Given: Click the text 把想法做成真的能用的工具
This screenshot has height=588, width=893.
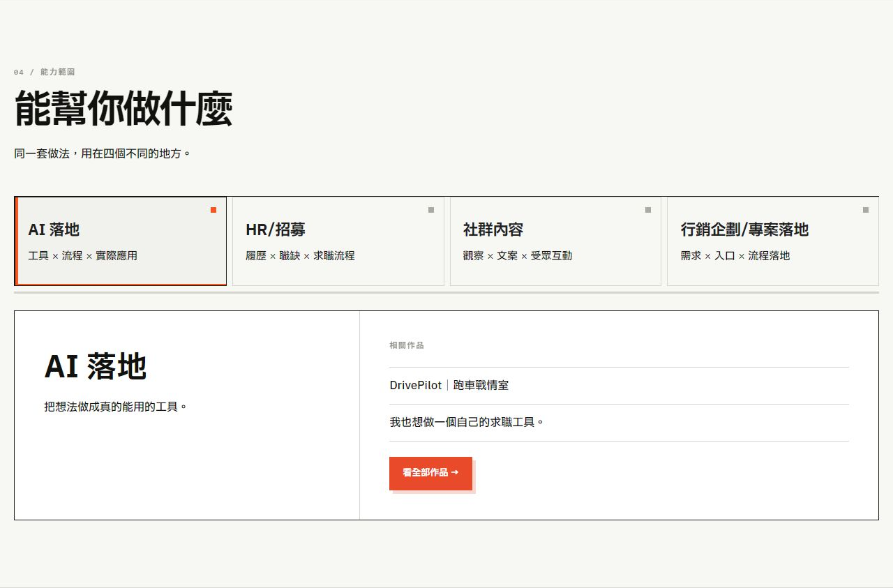Looking at the screenshot, I should (x=116, y=407).
